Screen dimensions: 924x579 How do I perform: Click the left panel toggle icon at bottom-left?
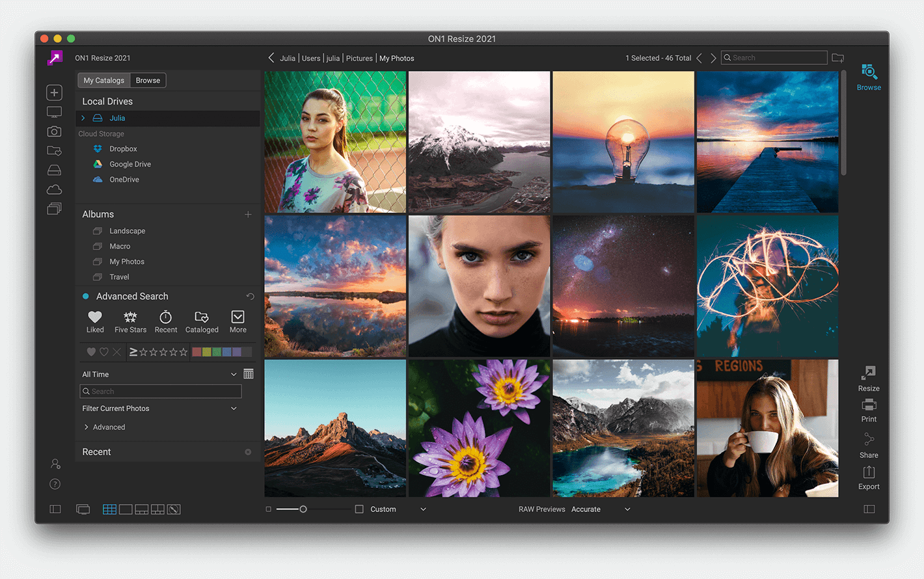pos(55,509)
